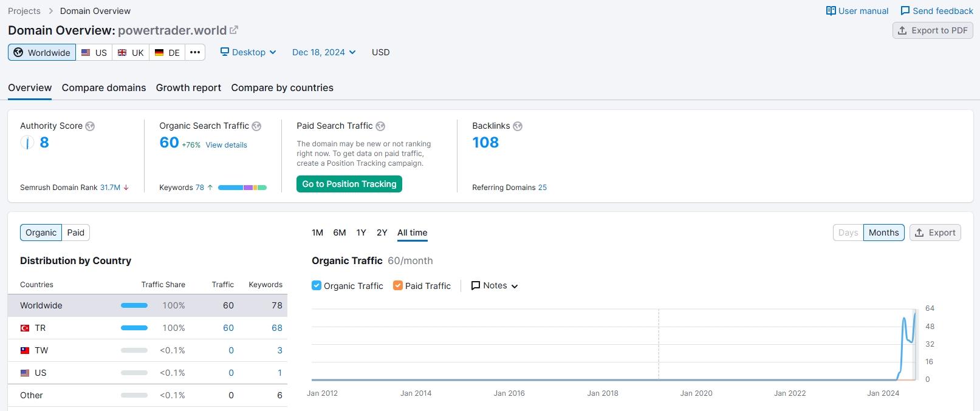Open the User manual link
This screenshot has height=411, width=980.
(857, 11)
